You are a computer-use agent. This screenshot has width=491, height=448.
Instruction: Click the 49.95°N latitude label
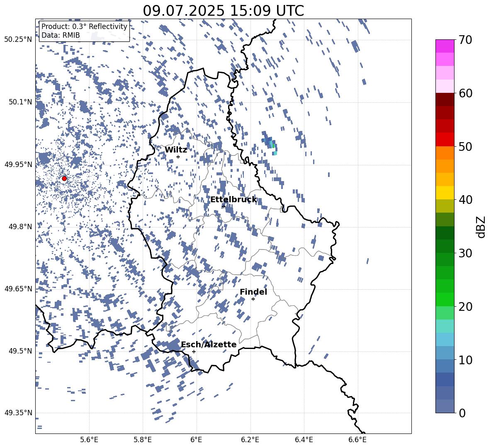18,165
